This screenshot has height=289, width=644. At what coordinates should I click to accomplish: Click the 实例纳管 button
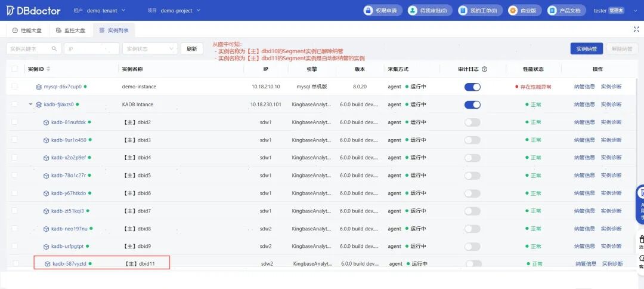[x=587, y=48]
